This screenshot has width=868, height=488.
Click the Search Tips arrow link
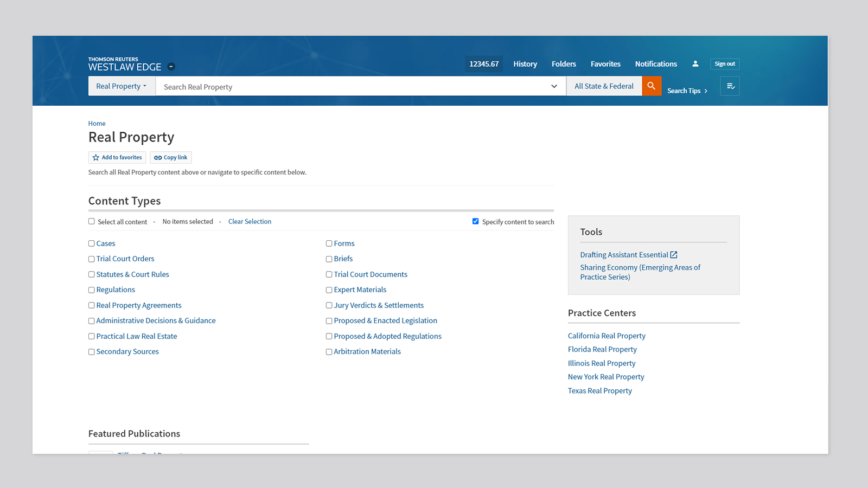click(687, 91)
